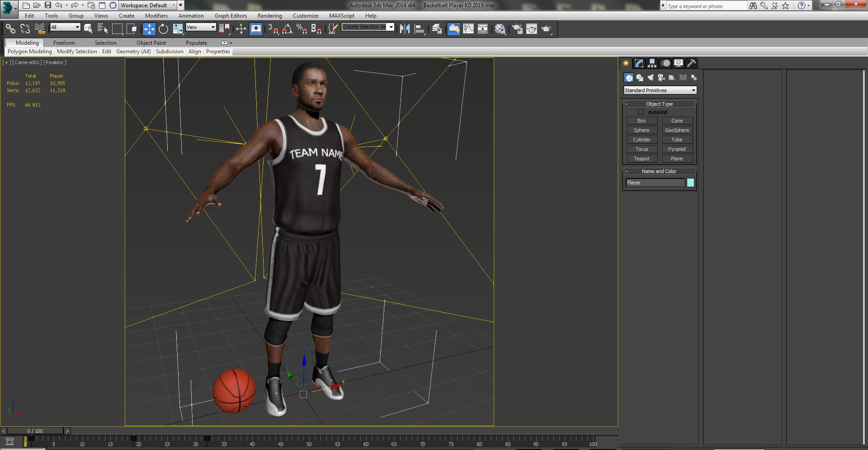Open the Hierarchy command panel tab

tap(652, 63)
